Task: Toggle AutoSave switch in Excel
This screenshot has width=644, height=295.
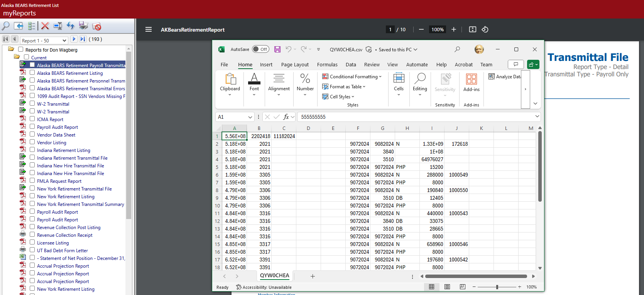Action: [x=260, y=49]
